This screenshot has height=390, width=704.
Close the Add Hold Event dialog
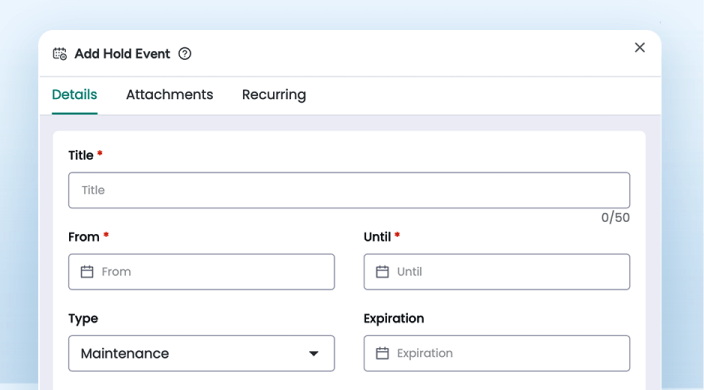(640, 48)
